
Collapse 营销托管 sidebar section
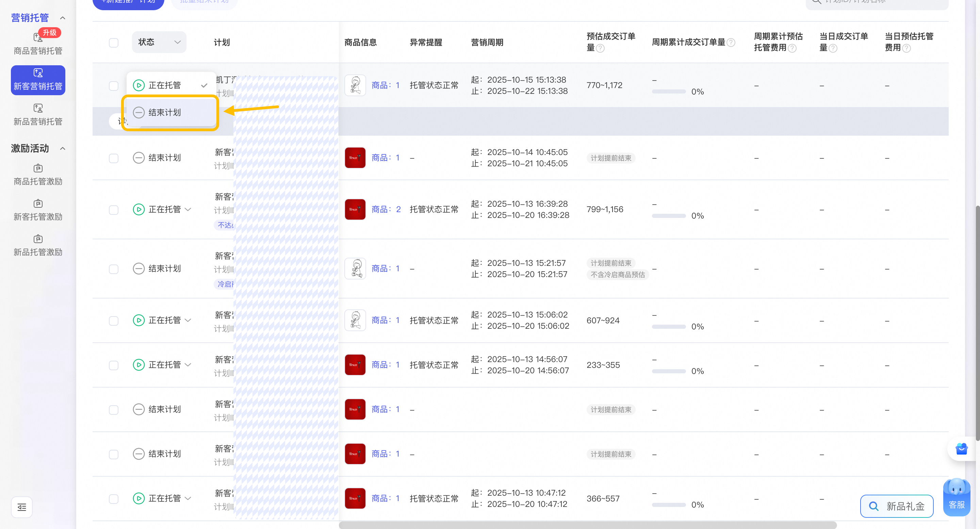click(x=63, y=18)
